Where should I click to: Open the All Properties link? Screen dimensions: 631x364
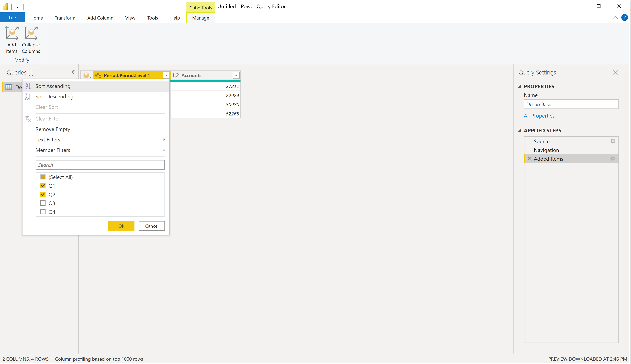click(539, 116)
